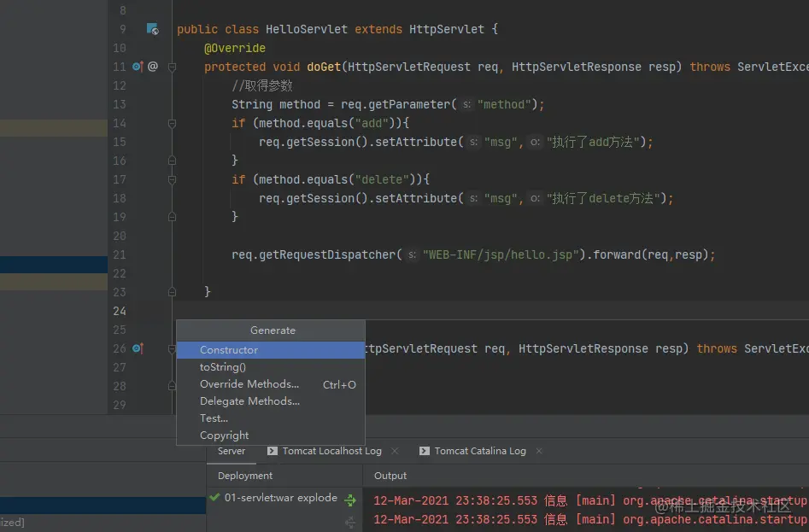Click the green checkmark beside 01-servlet:war
This screenshot has width=809, height=532.
[x=214, y=498]
